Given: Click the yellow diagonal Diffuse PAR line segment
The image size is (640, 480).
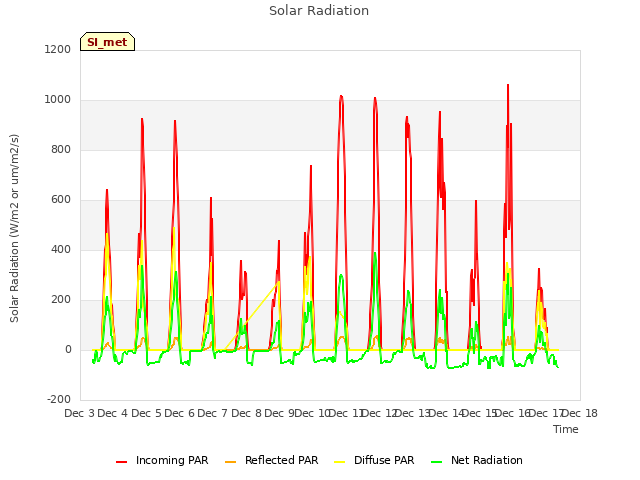Looking at the screenshot, I should point(252,316).
